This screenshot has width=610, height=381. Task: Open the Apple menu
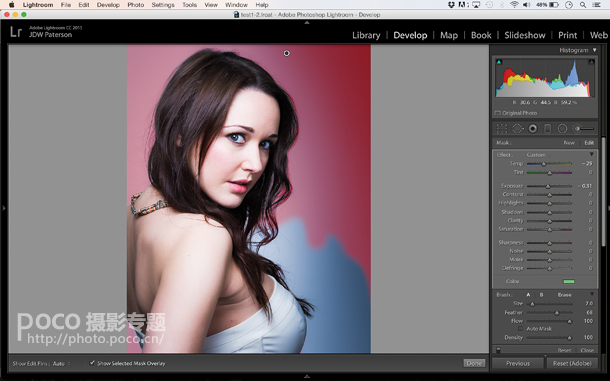[11, 5]
